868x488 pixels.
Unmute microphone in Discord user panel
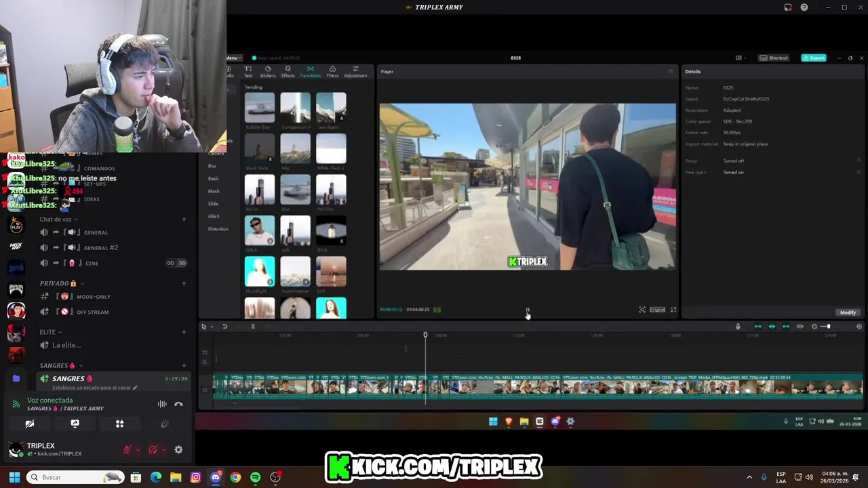pos(127,449)
